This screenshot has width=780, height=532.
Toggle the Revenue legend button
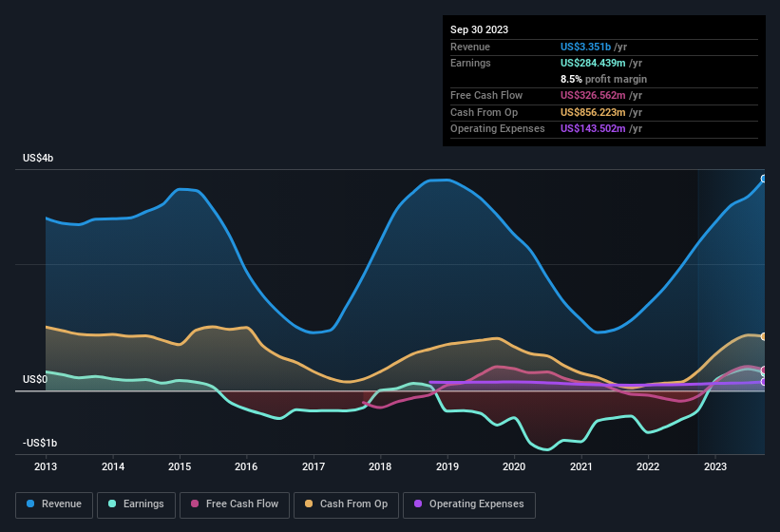point(54,504)
